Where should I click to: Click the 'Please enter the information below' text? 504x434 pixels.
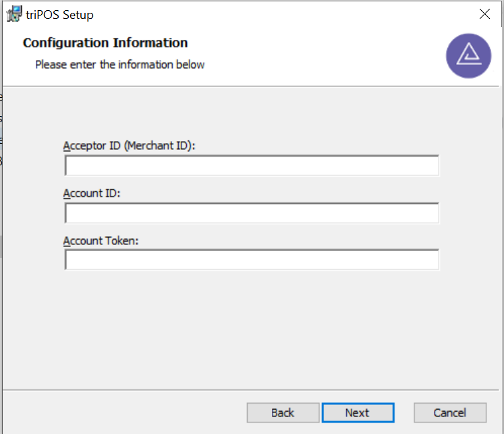(x=120, y=65)
